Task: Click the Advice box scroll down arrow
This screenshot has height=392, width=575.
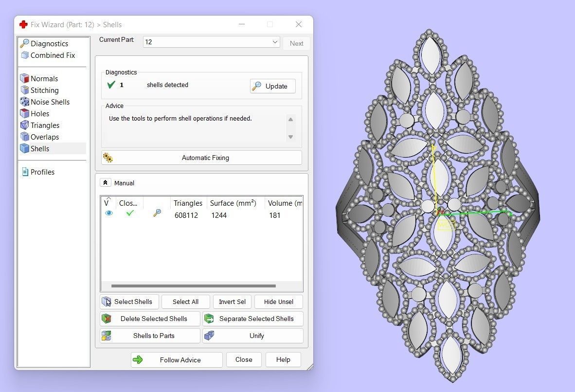Action: pos(290,137)
